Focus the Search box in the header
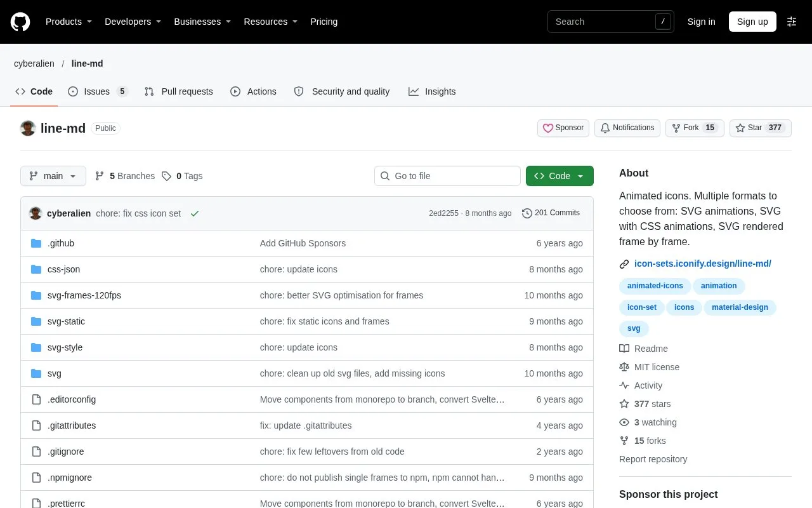812x508 pixels. pos(611,22)
